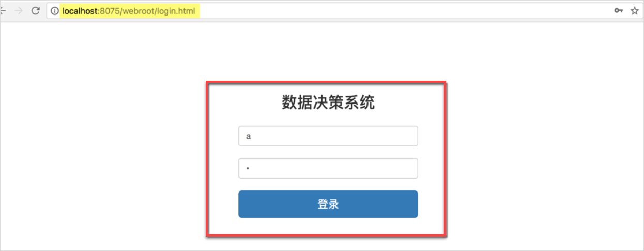Open the saved passwords key icon
The width and height of the screenshot is (644, 251).
(x=618, y=11)
